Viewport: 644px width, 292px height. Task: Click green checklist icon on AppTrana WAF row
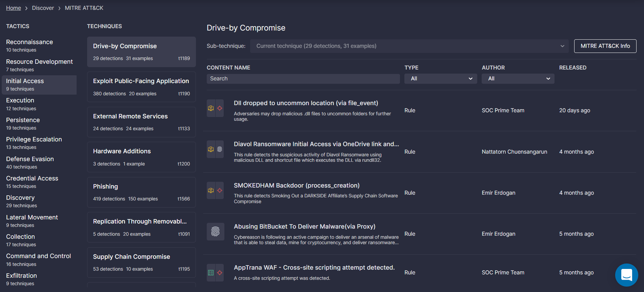point(211,273)
